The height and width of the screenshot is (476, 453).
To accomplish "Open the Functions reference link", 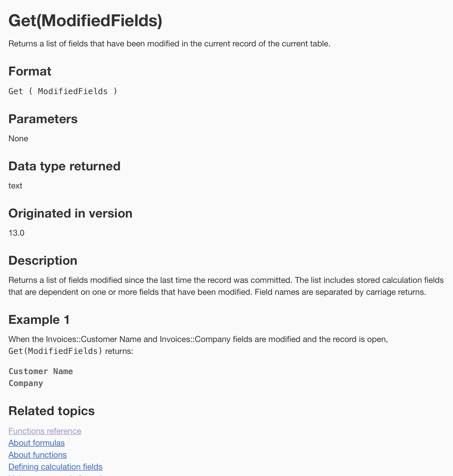I will point(45,431).
